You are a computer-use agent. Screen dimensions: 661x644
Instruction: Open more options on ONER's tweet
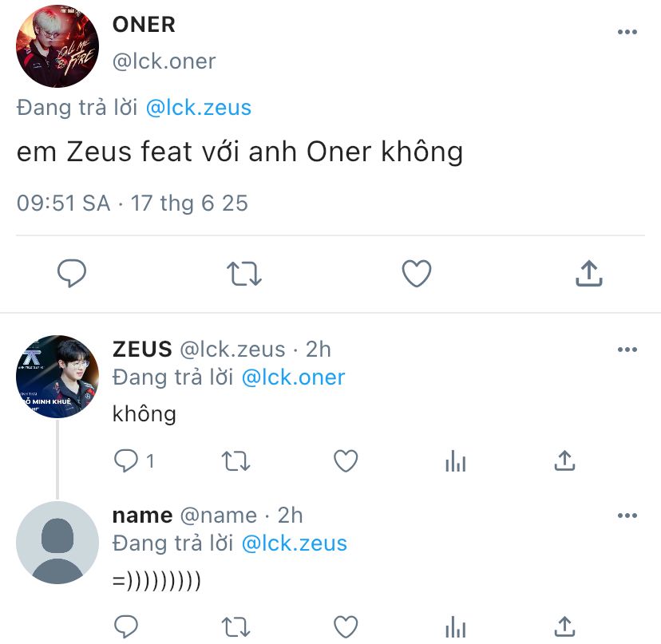[627, 32]
